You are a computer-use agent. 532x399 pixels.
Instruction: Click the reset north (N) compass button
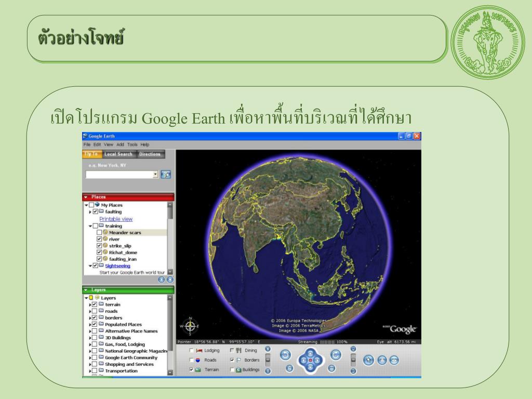click(289, 368)
